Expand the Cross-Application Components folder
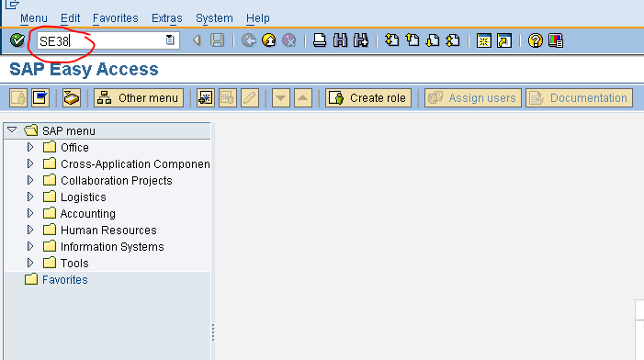This screenshot has width=644, height=360. [30, 163]
